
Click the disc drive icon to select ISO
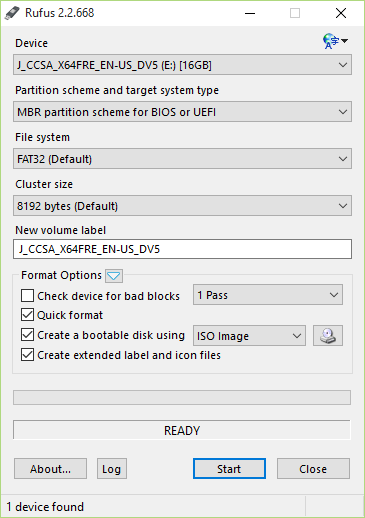pos(328,336)
